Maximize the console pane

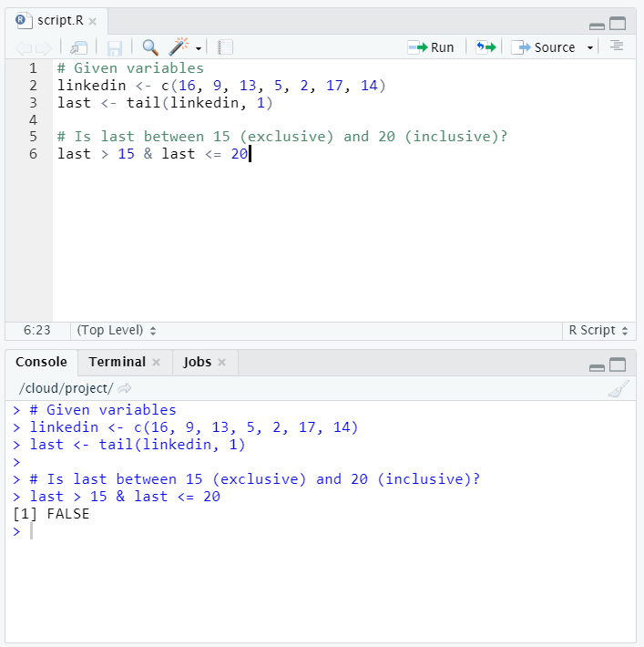click(x=618, y=365)
